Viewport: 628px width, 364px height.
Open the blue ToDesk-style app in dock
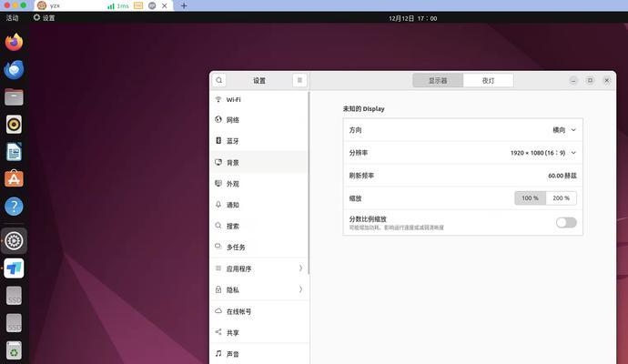[x=14, y=268]
